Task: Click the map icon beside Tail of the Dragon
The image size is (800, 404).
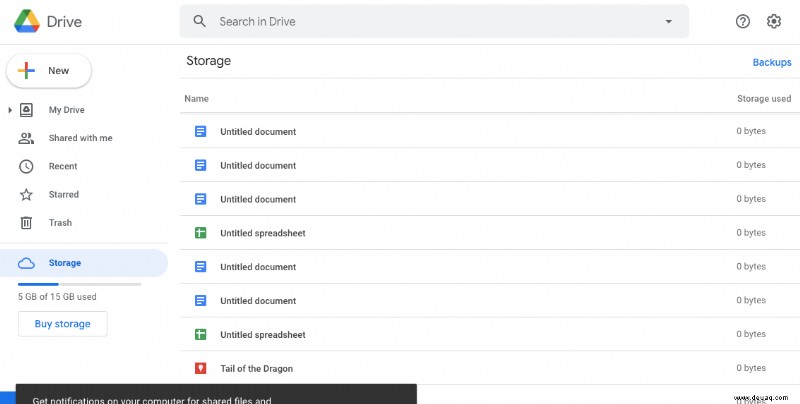Action: (x=201, y=368)
